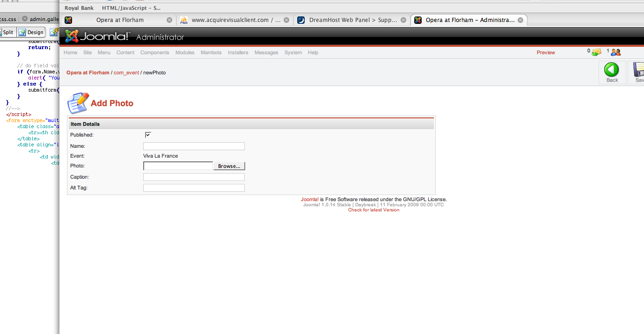Open the Installers menu
Image resolution: width=644 pixels, height=334 pixels.
(238, 52)
